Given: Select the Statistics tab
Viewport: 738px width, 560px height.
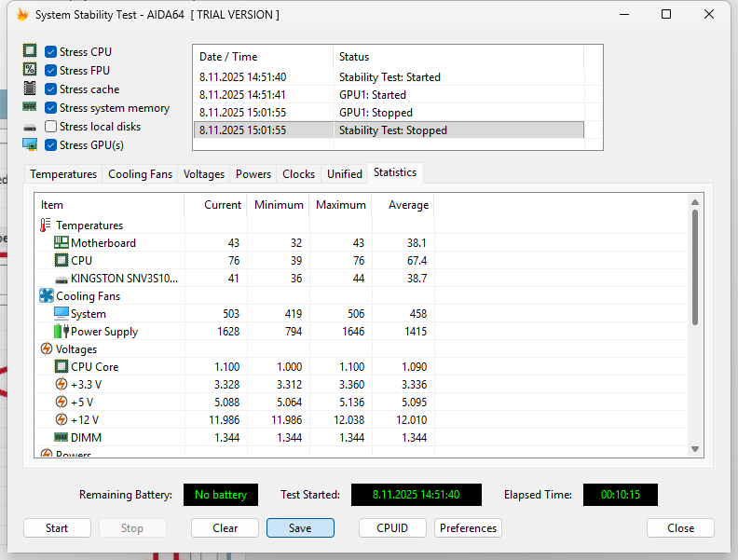Looking at the screenshot, I should click(395, 172).
